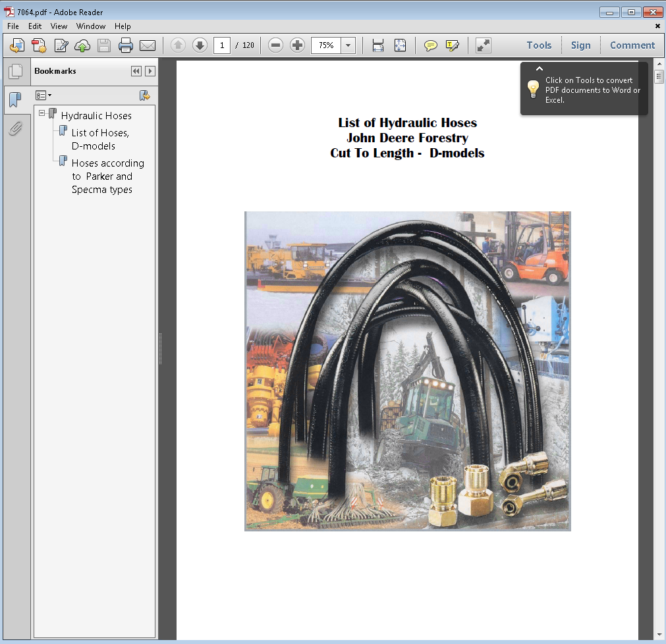Click the fit one full page icon

click(400, 45)
